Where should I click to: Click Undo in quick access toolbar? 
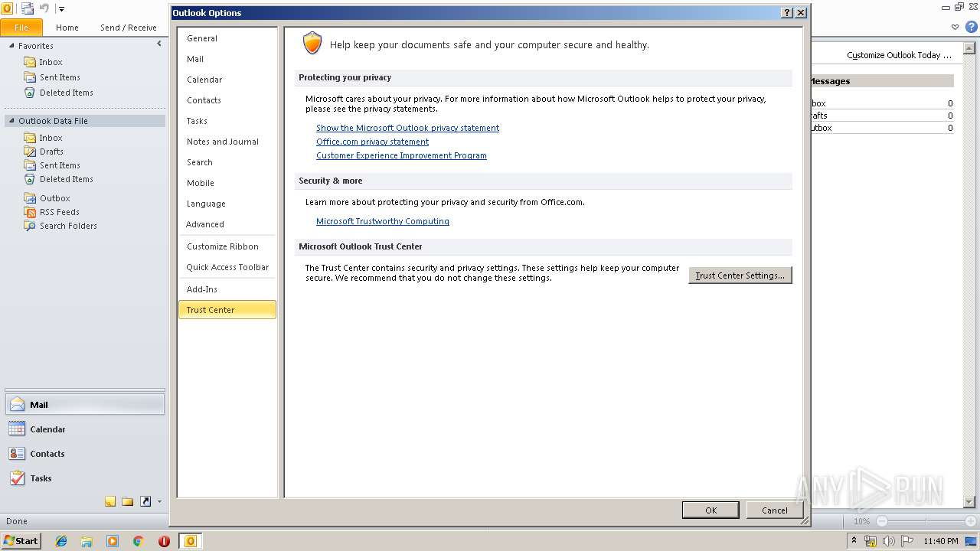(x=44, y=8)
